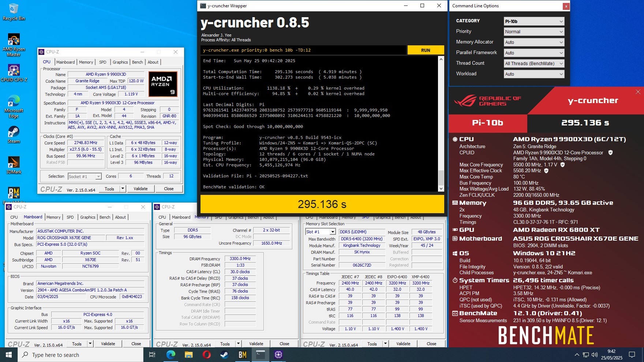Open the Steam desktop shortcut
The image size is (644, 362).
[x=14, y=134]
